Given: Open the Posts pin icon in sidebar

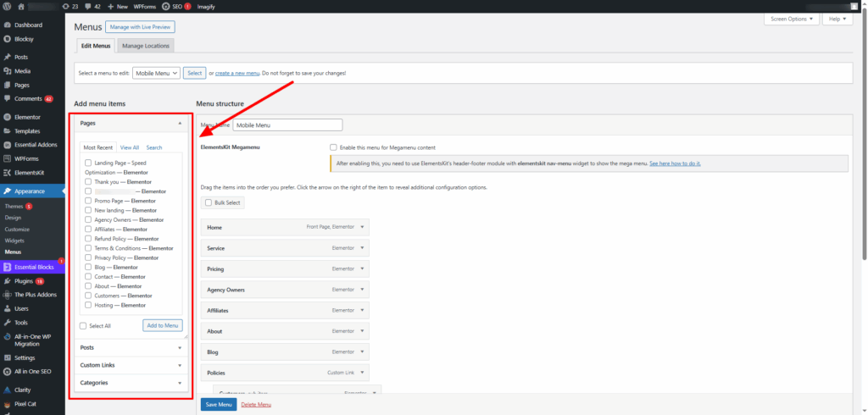Looking at the screenshot, I should (x=7, y=57).
